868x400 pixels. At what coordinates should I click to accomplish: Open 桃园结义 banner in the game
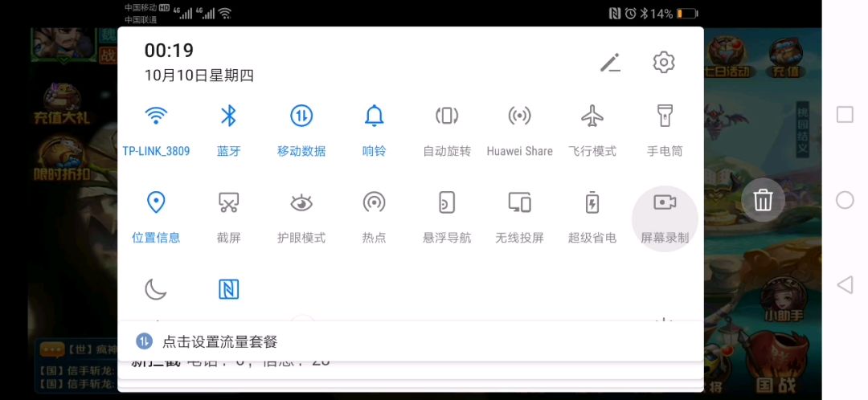(802, 130)
